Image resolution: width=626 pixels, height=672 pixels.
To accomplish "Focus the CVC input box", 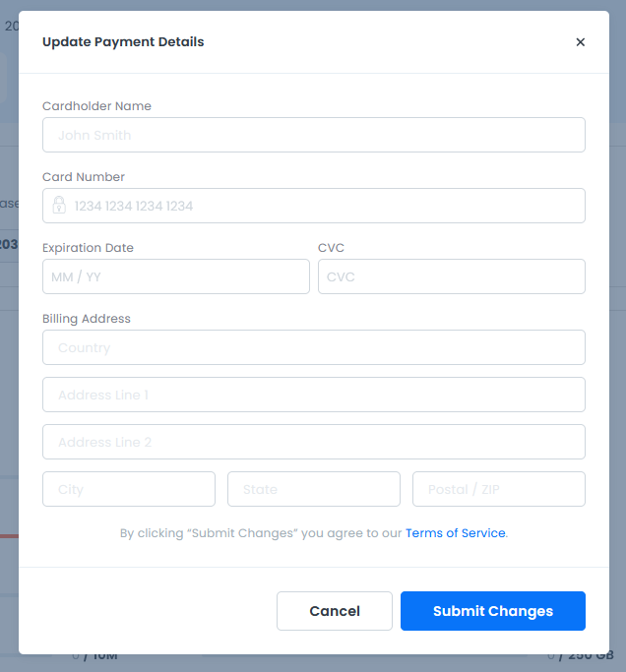I will coord(451,276).
